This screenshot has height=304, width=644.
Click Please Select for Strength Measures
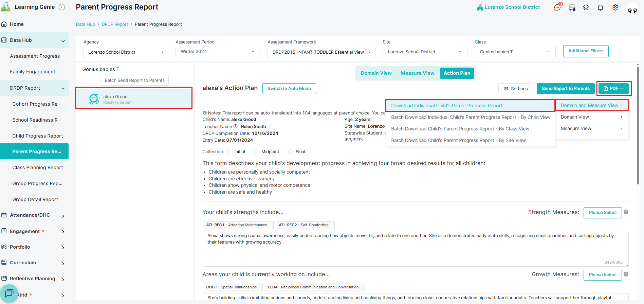[x=603, y=213]
